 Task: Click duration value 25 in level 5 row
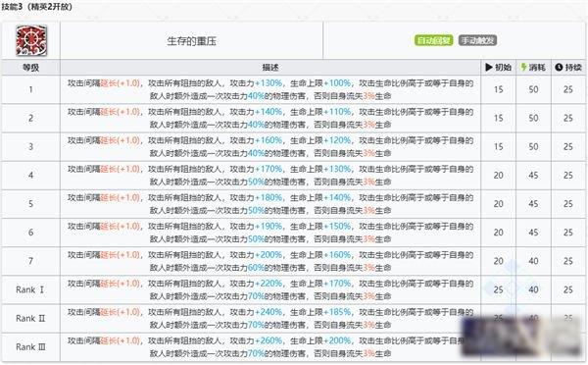tap(568, 203)
